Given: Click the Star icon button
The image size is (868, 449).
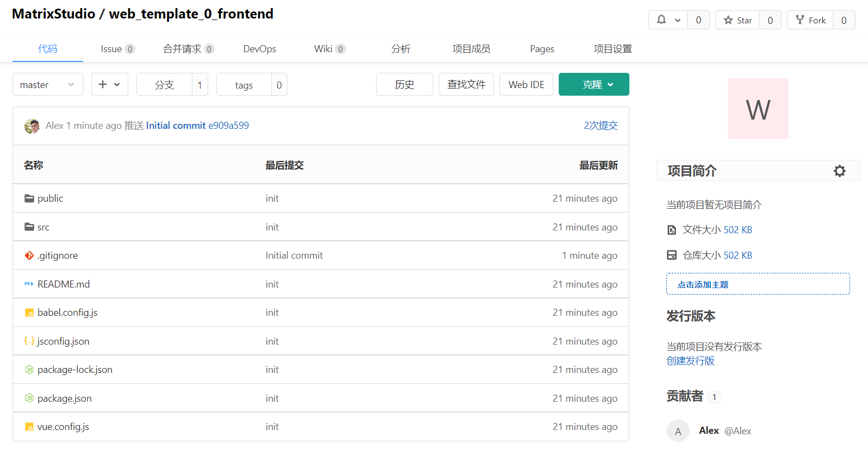Looking at the screenshot, I should click(x=738, y=20).
